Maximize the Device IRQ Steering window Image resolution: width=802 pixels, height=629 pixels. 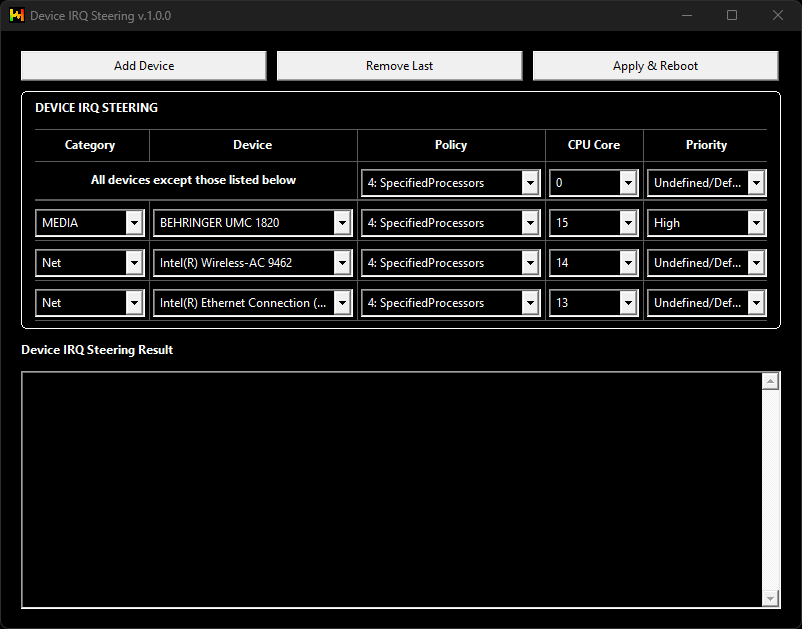pyautogui.click(x=732, y=15)
